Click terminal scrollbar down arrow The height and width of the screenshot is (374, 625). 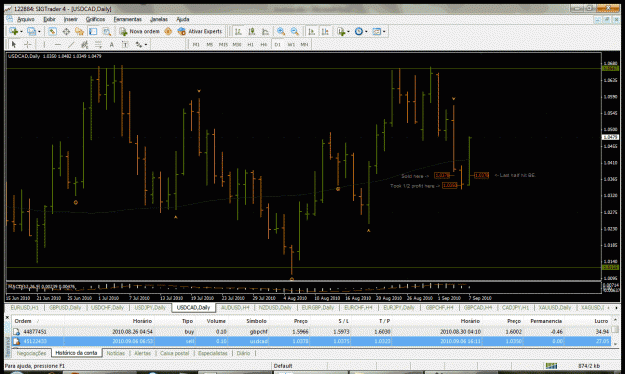[616, 344]
